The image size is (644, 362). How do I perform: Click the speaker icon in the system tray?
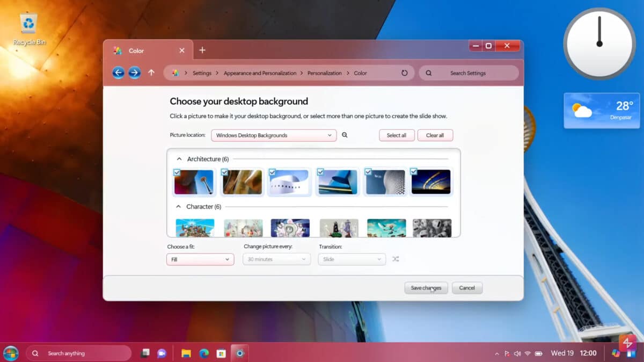pyautogui.click(x=517, y=353)
